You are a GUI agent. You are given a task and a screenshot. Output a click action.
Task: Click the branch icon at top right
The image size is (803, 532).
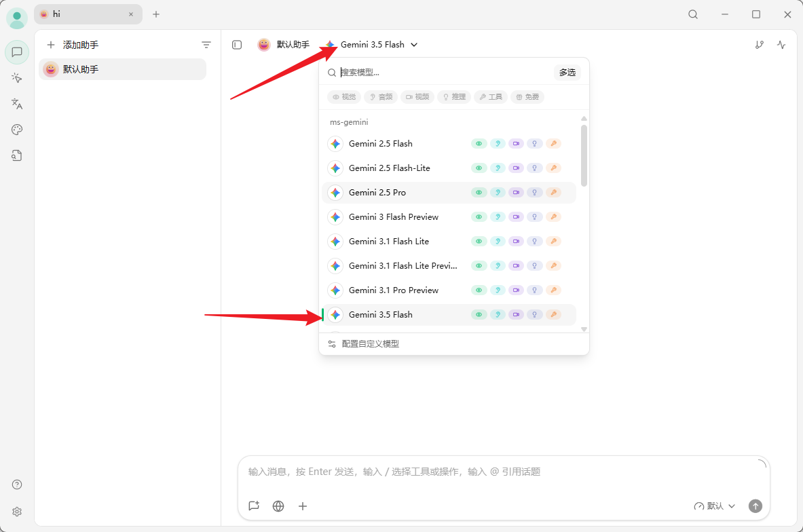pyautogui.click(x=760, y=45)
